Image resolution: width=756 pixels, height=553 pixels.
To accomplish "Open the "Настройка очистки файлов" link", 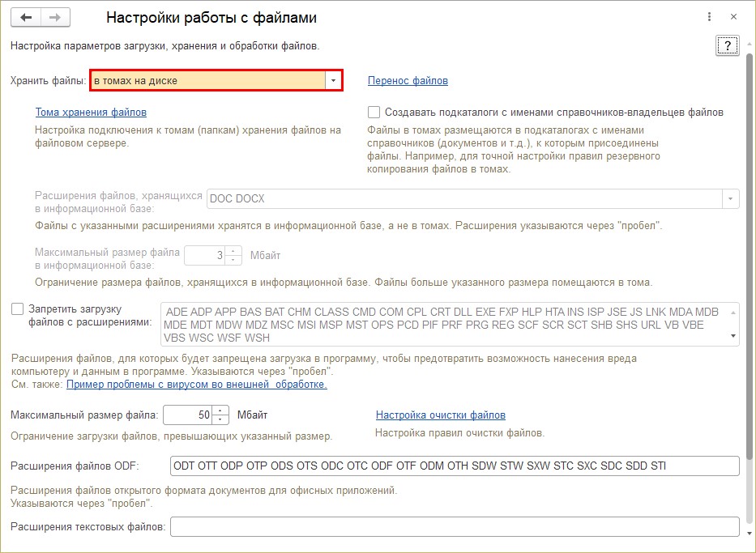I will pyautogui.click(x=440, y=415).
